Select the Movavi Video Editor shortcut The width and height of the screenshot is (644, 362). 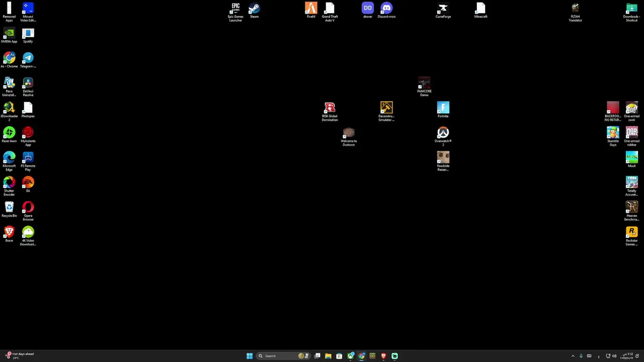[28, 12]
